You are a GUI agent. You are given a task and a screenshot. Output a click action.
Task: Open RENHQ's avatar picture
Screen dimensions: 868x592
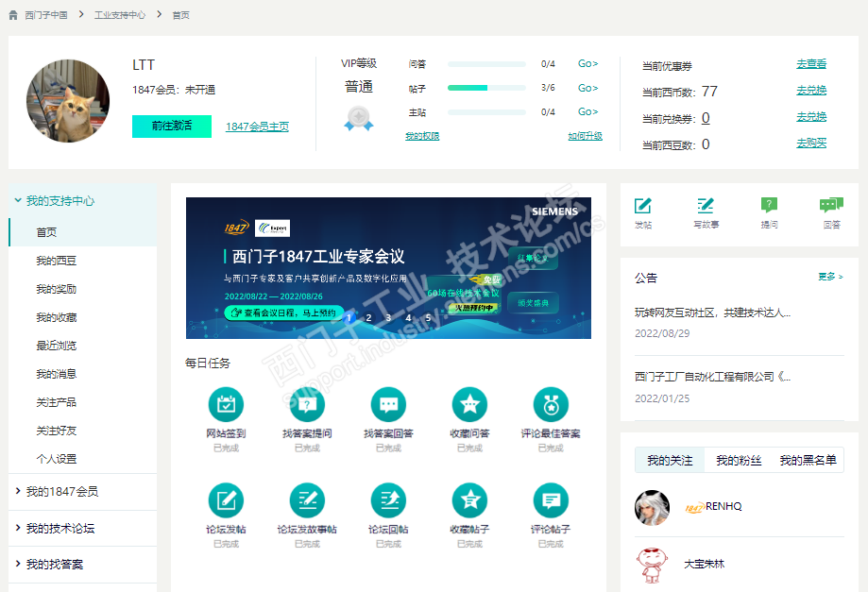click(x=652, y=507)
